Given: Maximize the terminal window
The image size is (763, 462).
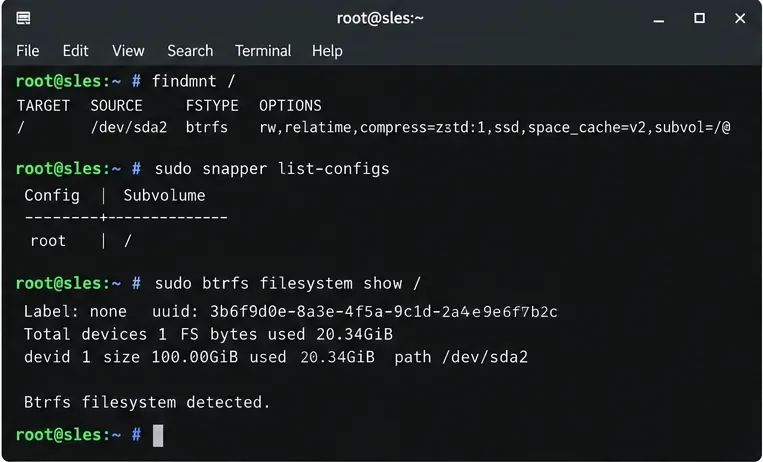Looking at the screenshot, I should pyautogui.click(x=700, y=18).
